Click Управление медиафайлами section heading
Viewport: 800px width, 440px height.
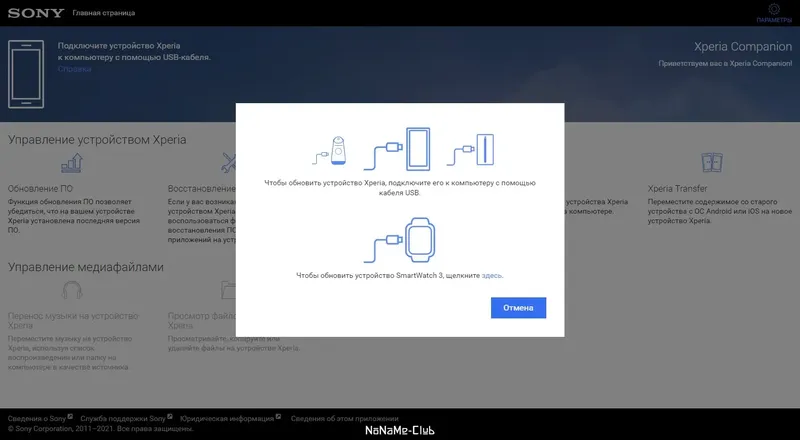86,267
